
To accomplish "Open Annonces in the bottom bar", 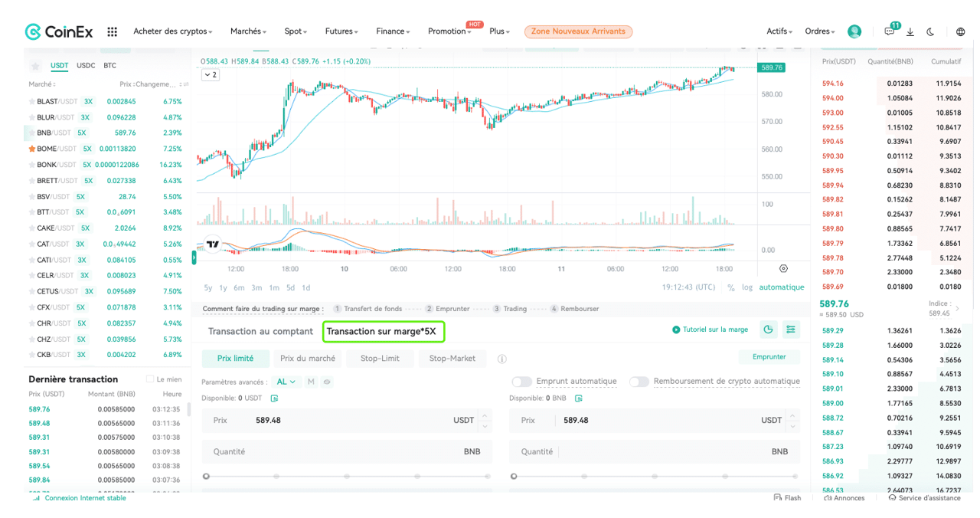I will pyautogui.click(x=844, y=498).
